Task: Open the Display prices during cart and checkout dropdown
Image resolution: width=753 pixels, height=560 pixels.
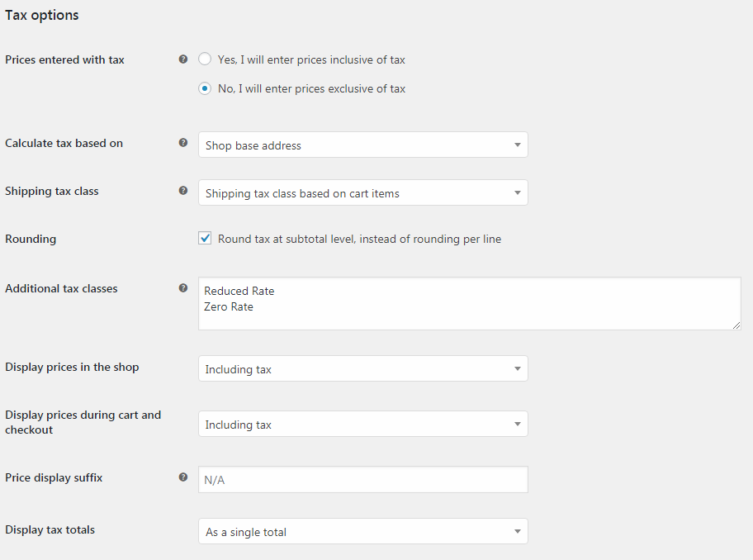Action: coord(363,424)
